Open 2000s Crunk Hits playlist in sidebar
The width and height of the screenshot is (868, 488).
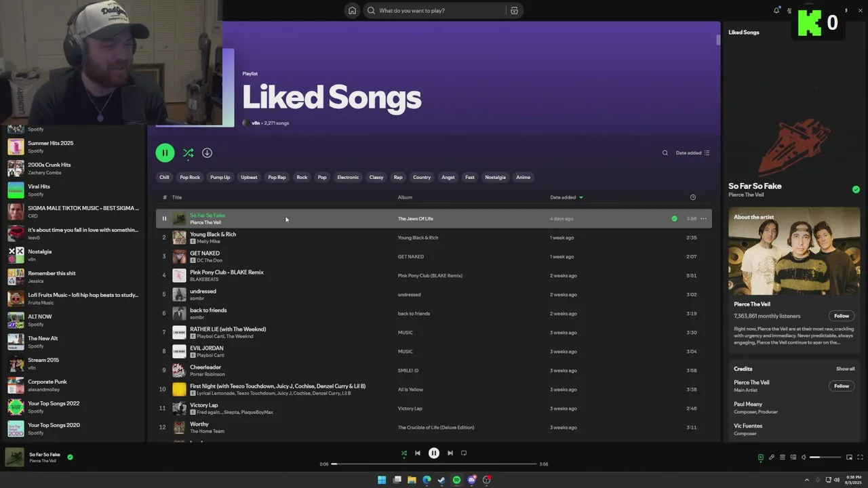pyautogui.click(x=73, y=168)
